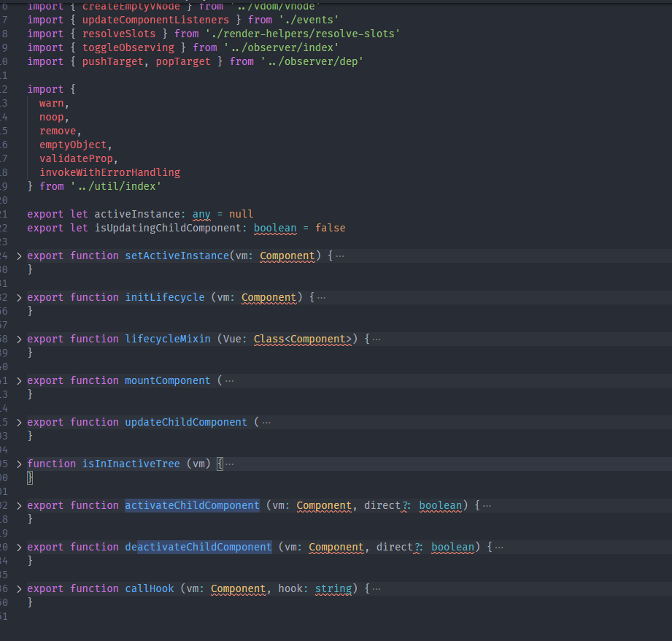Viewport: 672px width, 641px height.
Task: Click the fold ellipsis after callHook signature
Action: click(376, 588)
